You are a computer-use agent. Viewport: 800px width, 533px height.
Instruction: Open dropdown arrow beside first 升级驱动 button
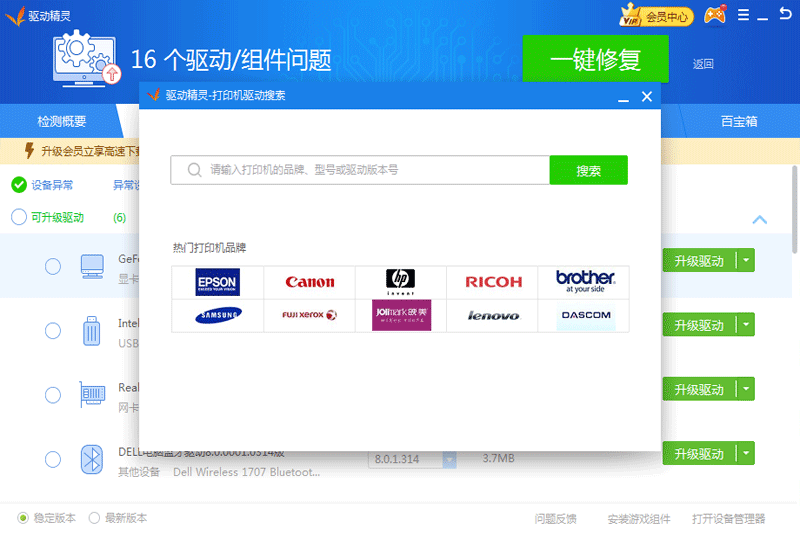(x=746, y=261)
